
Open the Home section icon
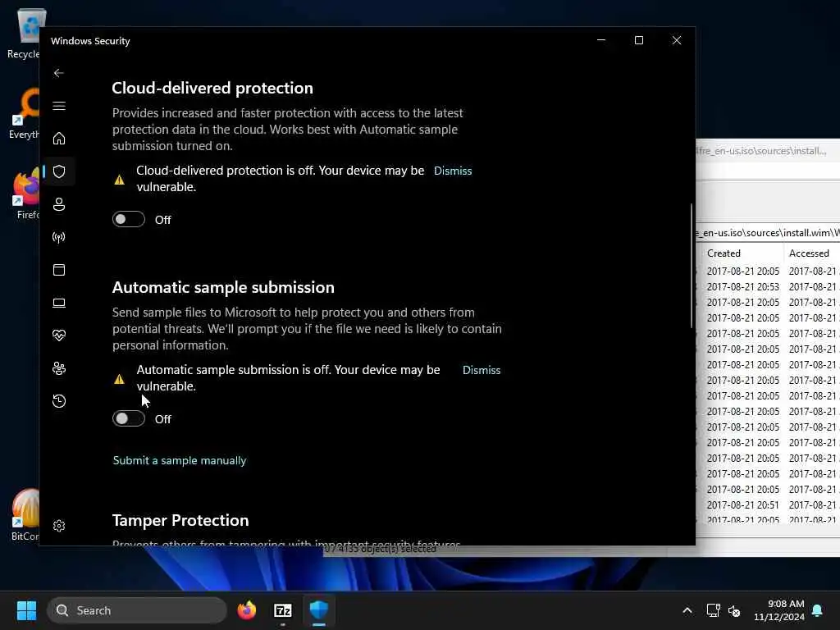coord(59,139)
